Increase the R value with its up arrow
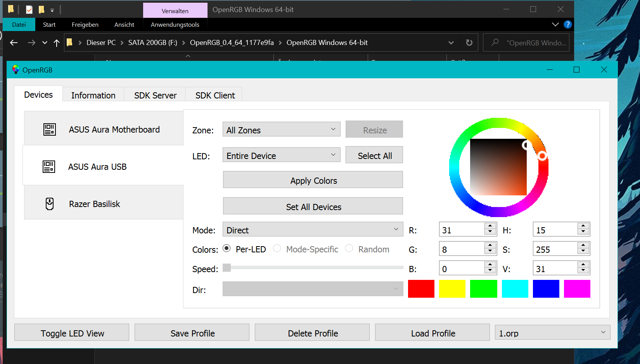Viewport: 640px width, 364px height. (x=490, y=226)
